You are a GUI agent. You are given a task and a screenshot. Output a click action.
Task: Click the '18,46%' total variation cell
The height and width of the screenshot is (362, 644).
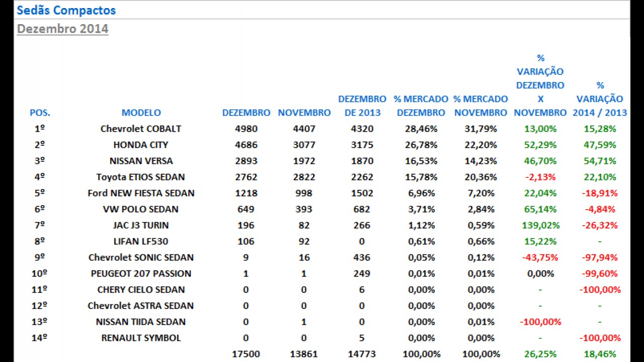tap(600, 354)
